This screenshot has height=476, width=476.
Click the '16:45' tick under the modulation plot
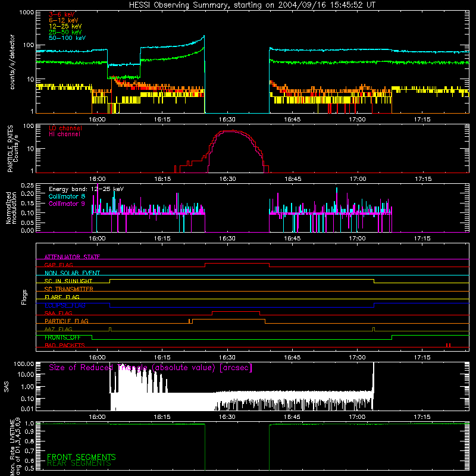[x=292, y=239]
